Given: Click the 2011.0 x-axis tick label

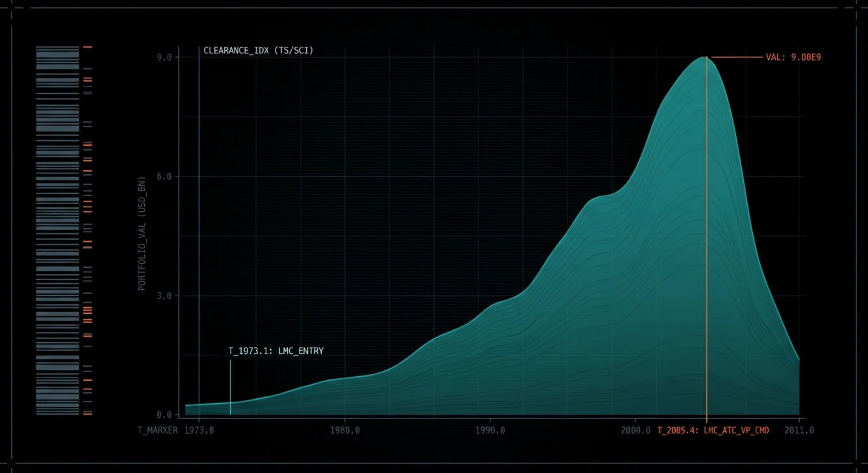Looking at the screenshot, I should pyautogui.click(x=799, y=430).
